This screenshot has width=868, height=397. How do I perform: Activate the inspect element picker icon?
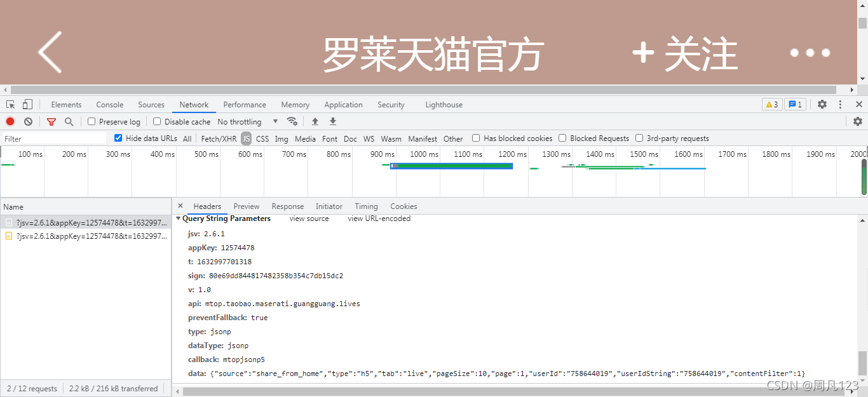[x=11, y=105]
